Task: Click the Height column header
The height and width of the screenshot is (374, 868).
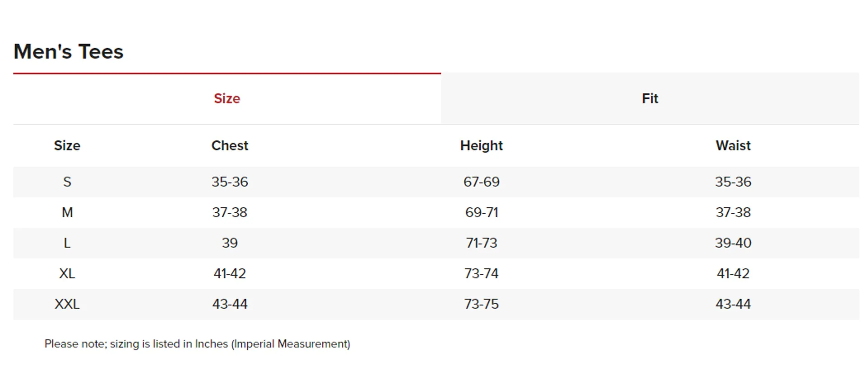Action: click(x=481, y=145)
